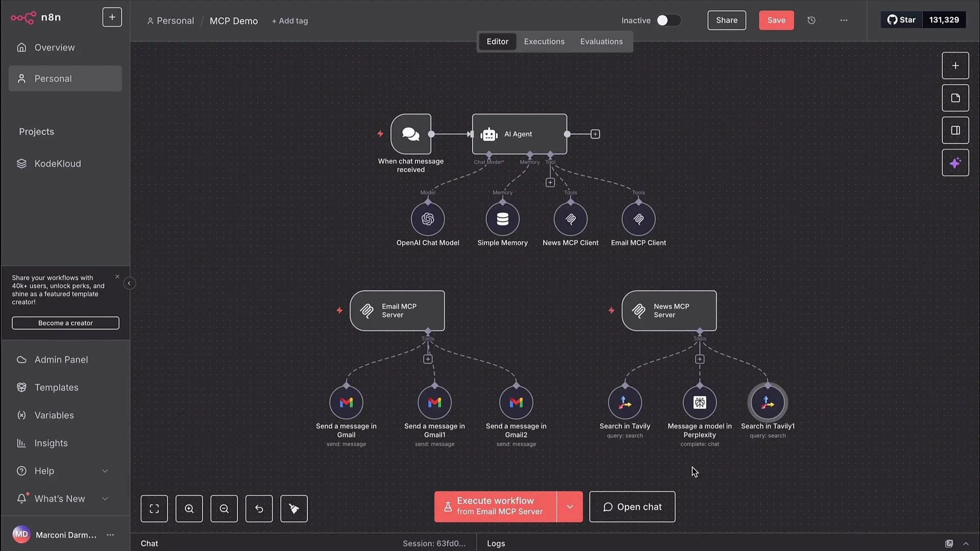Select the OpenAI Chat Model node

point(428,219)
